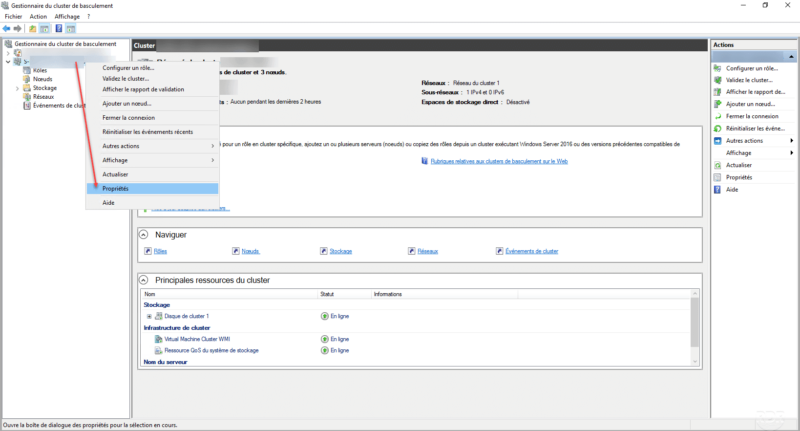
Task: Open Affichage submenu arrow in Actions pane
Action: pos(791,153)
